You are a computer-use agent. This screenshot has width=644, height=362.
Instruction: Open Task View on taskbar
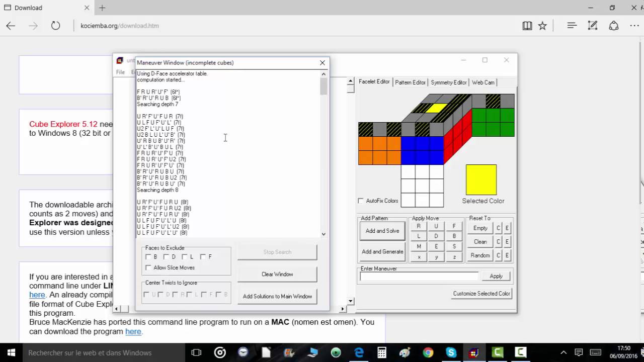196,352
